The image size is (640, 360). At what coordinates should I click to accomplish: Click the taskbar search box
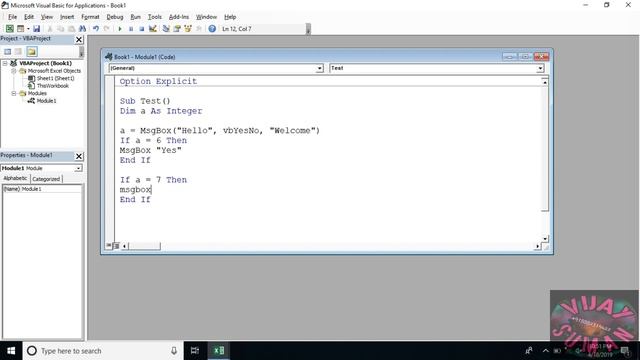103,351
